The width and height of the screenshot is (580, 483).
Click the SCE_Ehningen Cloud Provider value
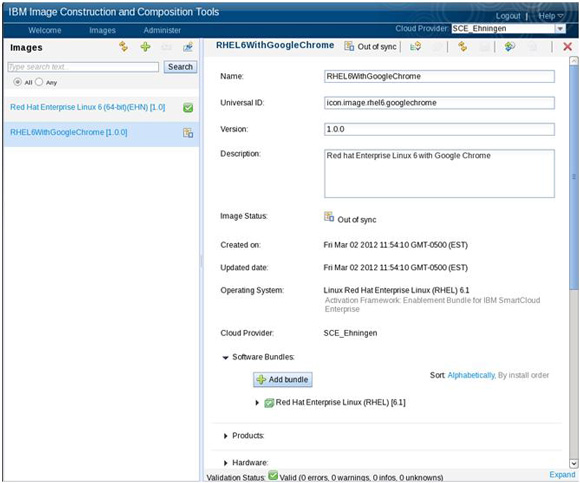coord(350,333)
